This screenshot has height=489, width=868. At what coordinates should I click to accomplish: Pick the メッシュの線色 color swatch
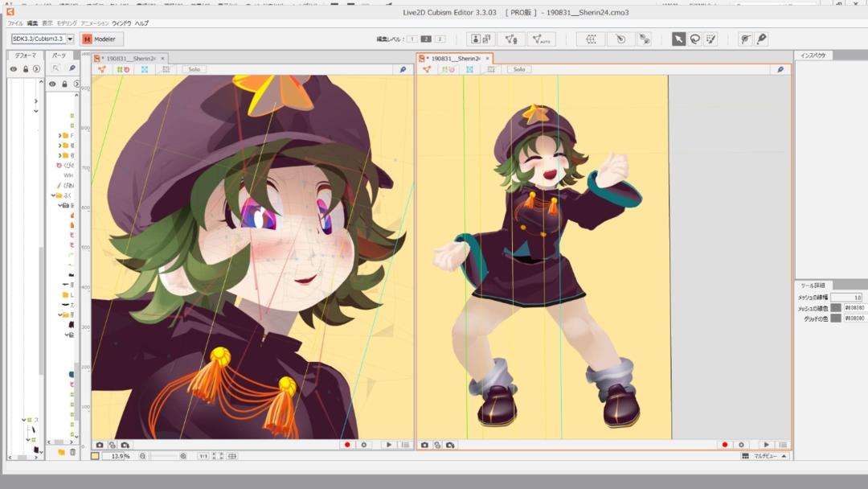tap(836, 308)
